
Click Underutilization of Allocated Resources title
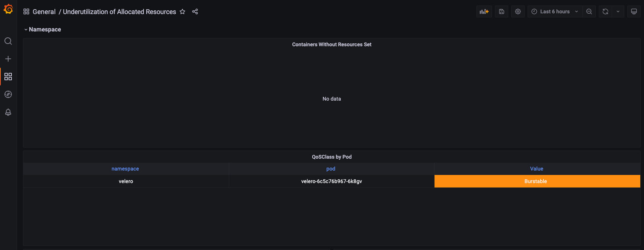coord(119,12)
